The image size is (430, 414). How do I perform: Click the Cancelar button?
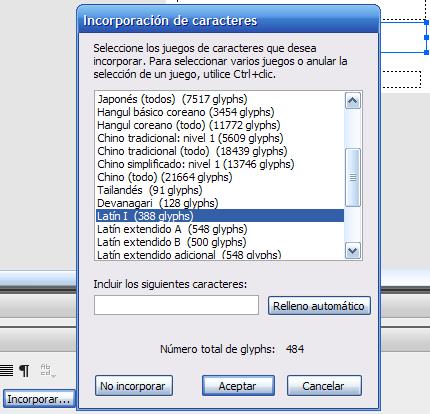pos(324,386)
